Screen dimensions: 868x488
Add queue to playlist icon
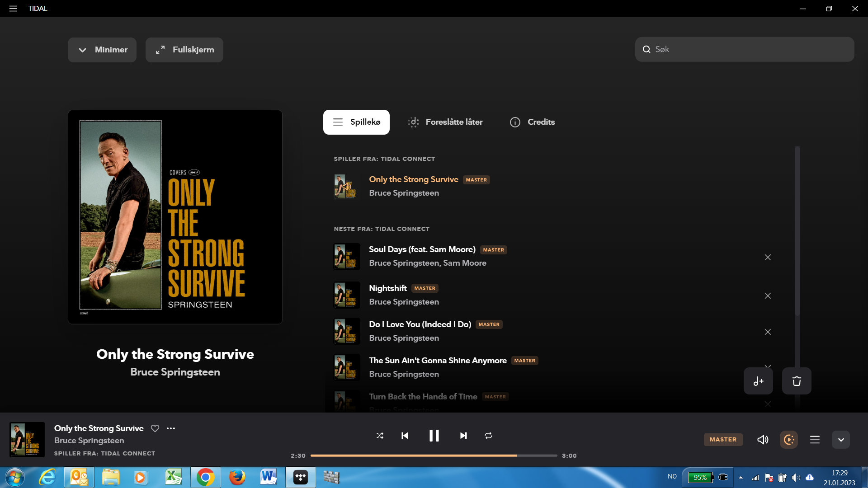pyautogui.click(x=758, y=381)
